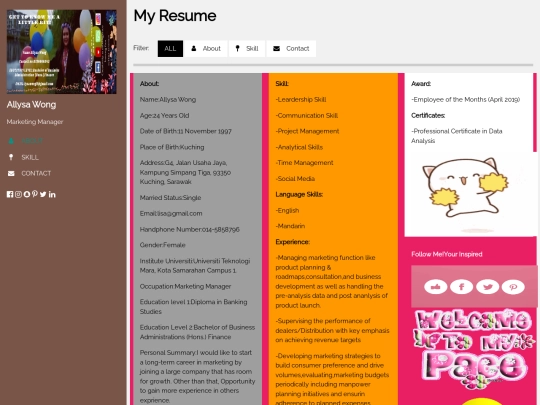
Task: Click the Project Management entry
Action: point(307,131)
